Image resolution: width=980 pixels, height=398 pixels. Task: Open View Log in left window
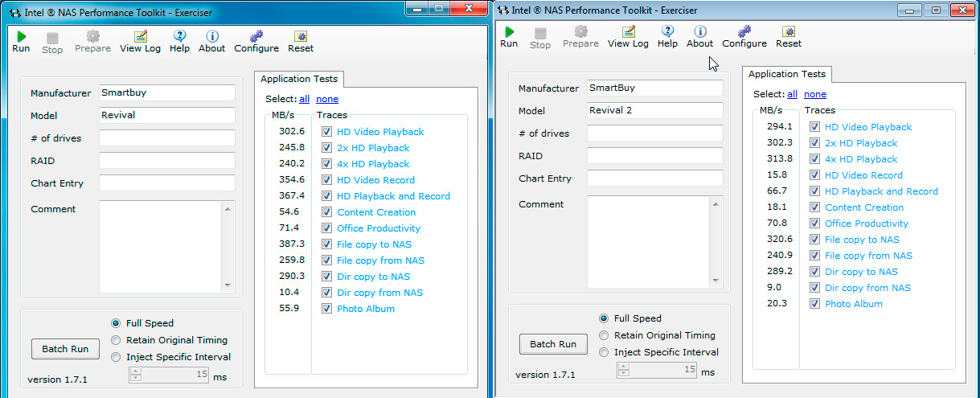click(140, 42)
